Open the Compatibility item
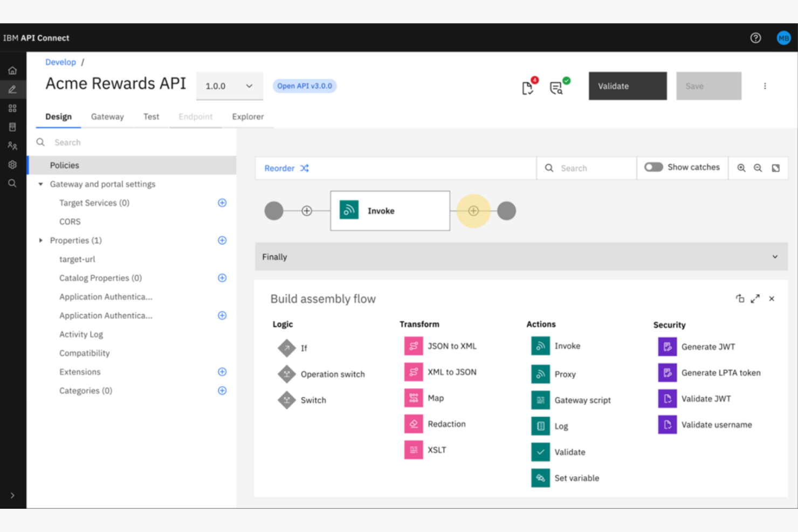The height and width of the screenshot is (532, 798). pyautogui.click(x=84, y=353)
